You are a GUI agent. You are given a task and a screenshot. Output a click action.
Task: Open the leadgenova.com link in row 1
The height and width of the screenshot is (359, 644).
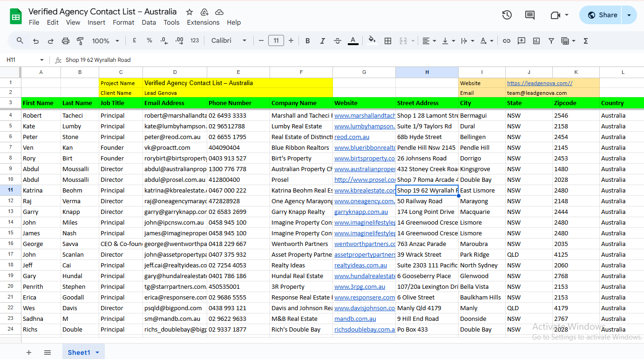coord(540,83)
